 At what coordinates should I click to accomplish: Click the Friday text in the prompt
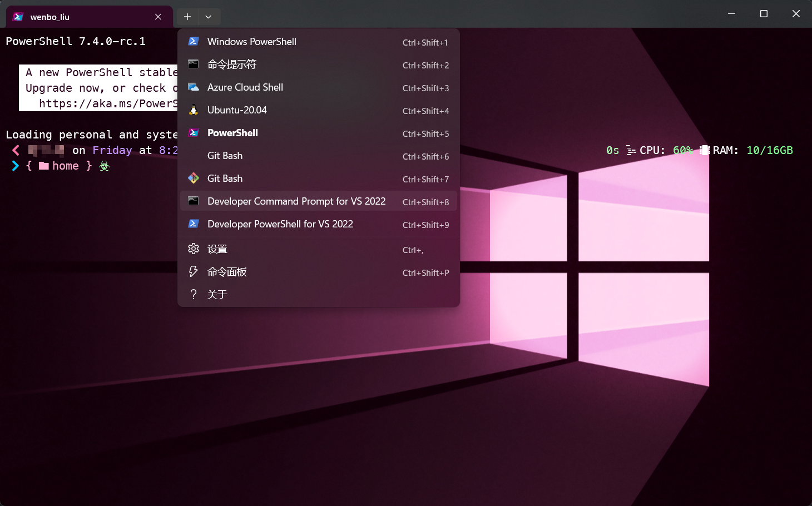tap(112, 150)
